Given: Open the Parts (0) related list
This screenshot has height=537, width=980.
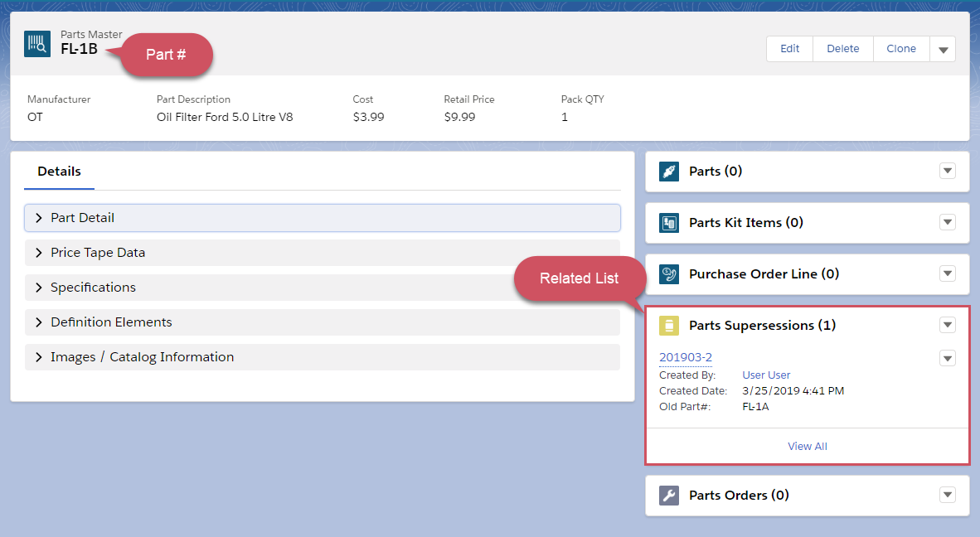Looking at the screenshot, I should coord(716,171).
